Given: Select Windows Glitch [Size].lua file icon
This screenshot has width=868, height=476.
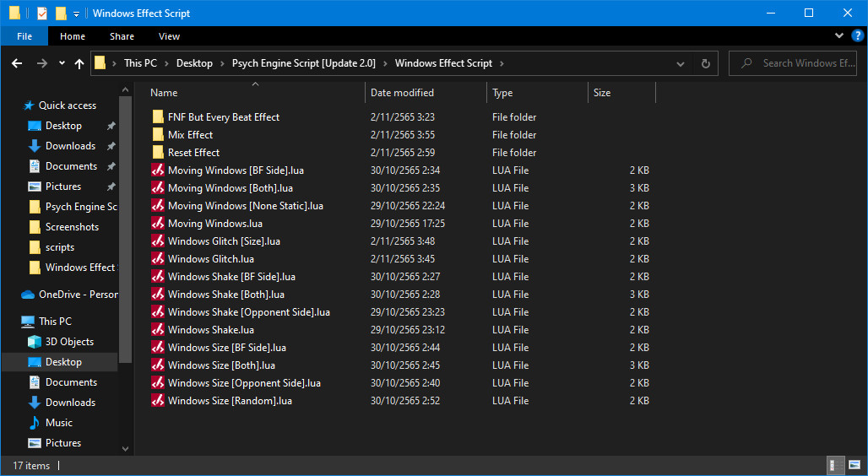Looking at the screenshot, I should (x=158, y=241).
